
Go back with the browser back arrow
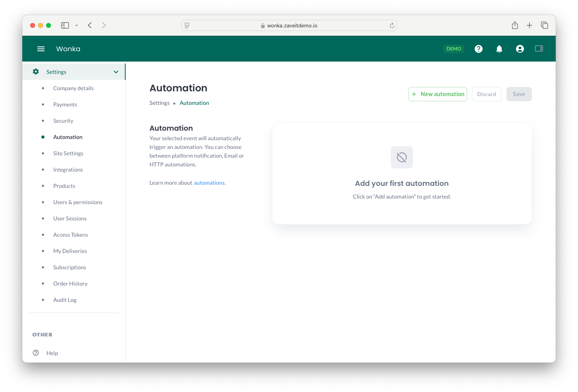[x=90, y=25]
